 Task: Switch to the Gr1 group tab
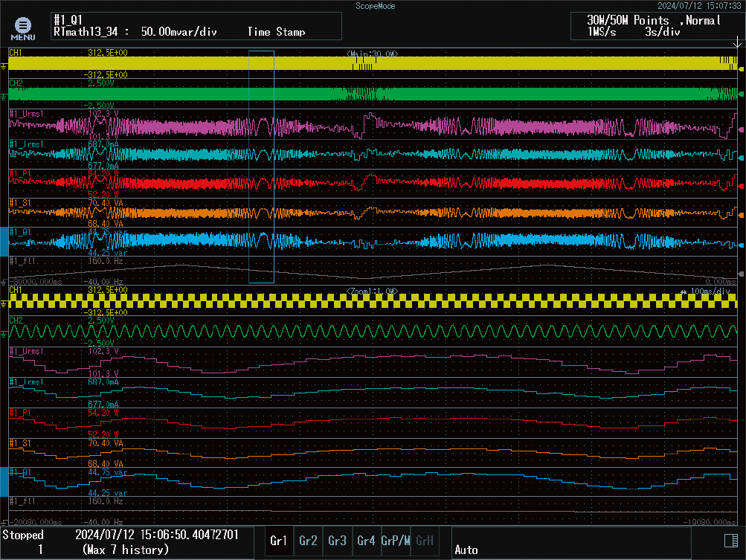click(x=279, y=541)
